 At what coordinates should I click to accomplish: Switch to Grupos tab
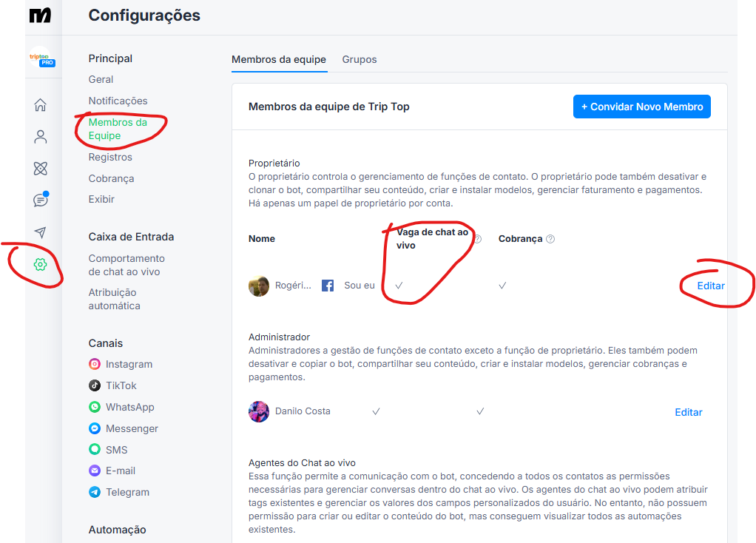(360, 59)
